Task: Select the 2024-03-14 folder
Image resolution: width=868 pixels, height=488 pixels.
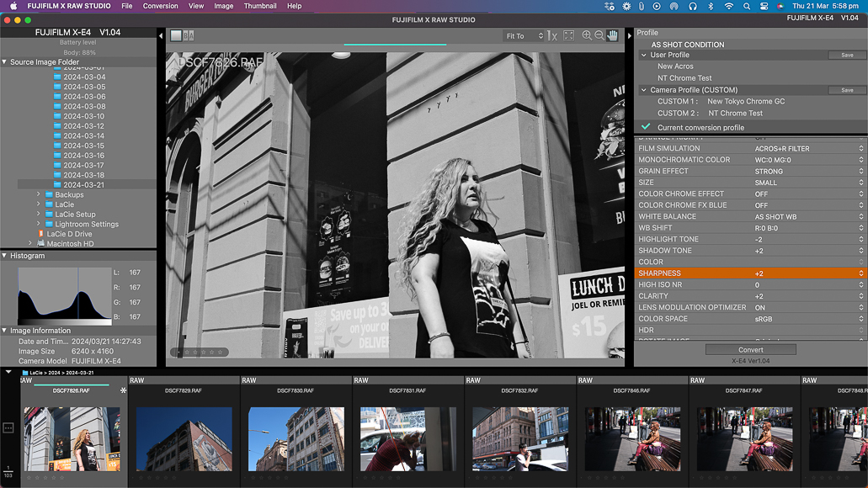Action: (83, 135)
